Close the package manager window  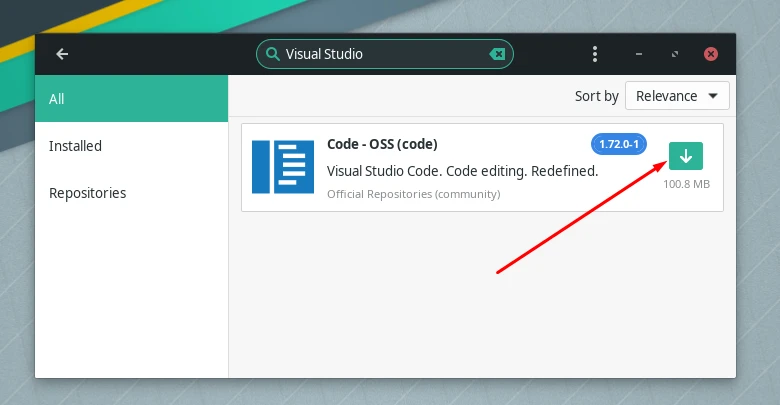click(711, 54)
